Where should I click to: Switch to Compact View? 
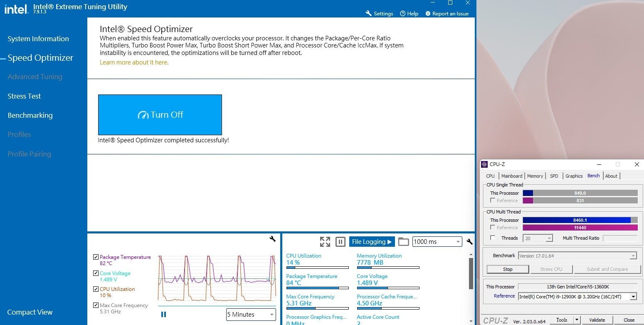[30, 312]
